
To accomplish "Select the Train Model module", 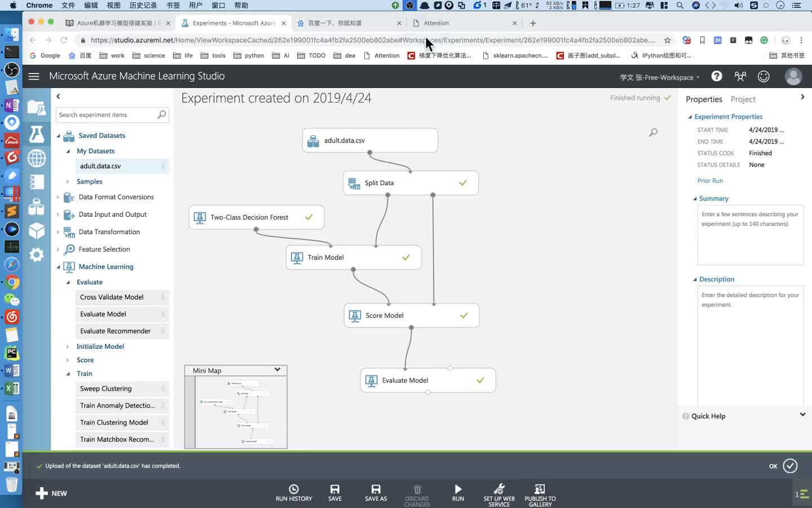I will click(354, 257).
